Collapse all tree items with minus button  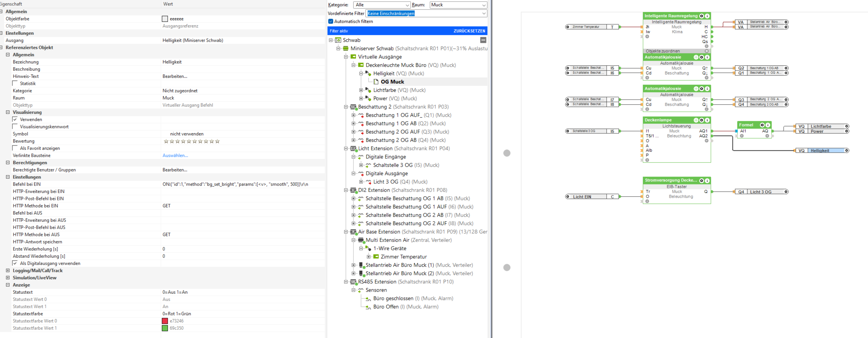coord(483,40)
